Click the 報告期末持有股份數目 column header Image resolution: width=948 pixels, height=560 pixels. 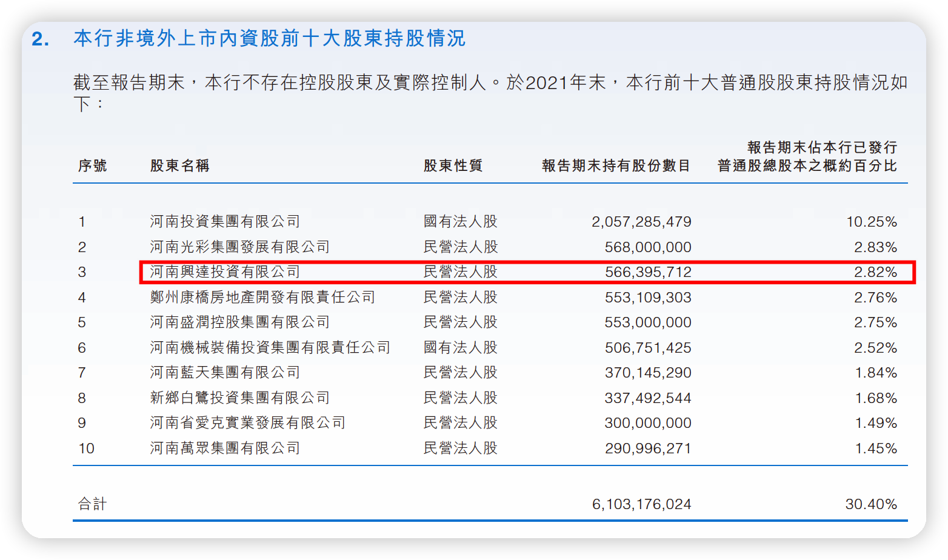coord(616,165)
